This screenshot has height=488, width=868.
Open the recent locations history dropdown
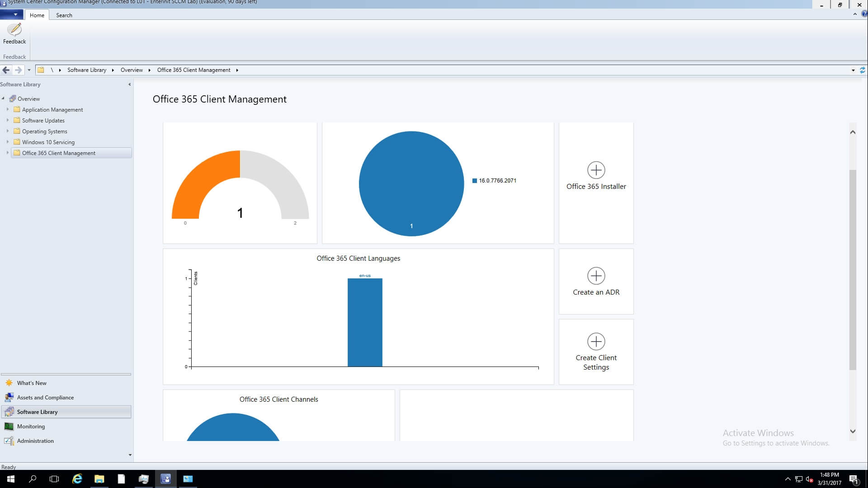(29, 70)
